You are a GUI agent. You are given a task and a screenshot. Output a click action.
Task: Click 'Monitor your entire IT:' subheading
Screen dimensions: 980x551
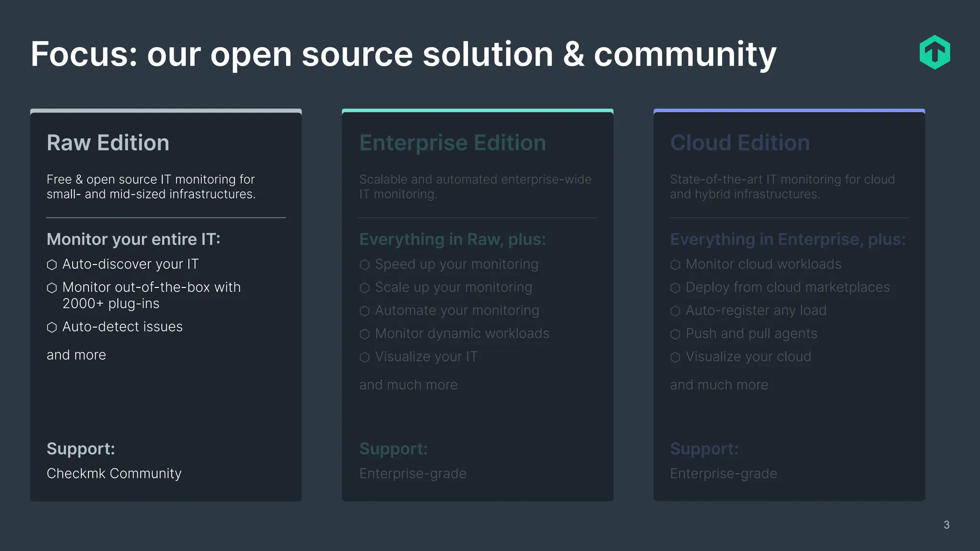point(134,239)
